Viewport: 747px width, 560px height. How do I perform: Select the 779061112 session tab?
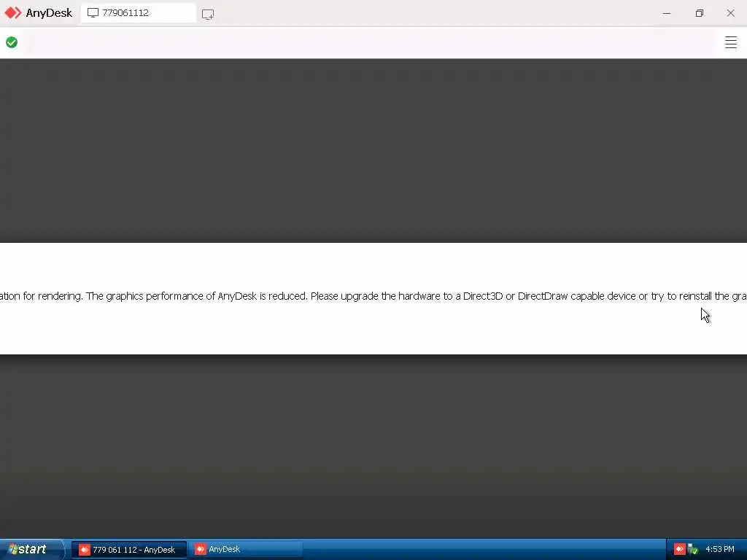point(138,13)
